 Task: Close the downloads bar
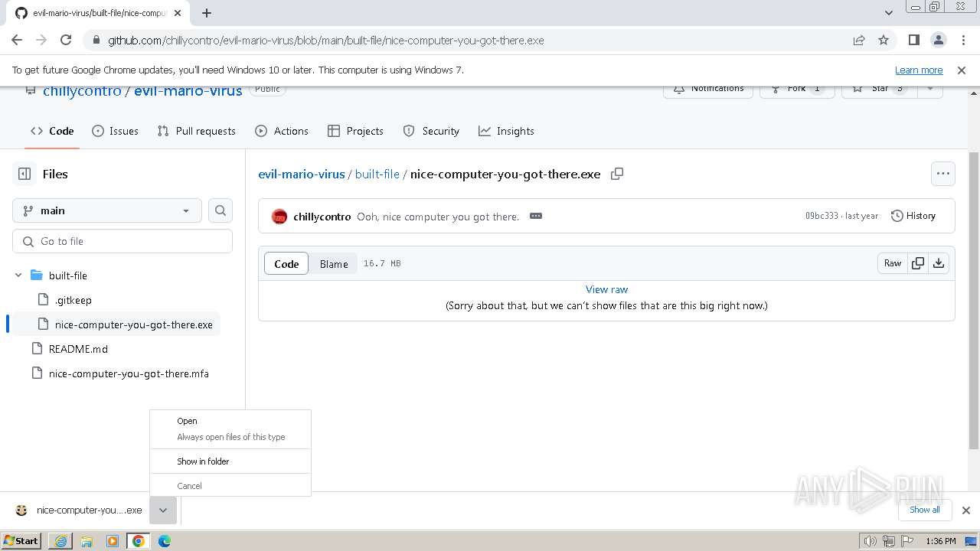[966, 510]
